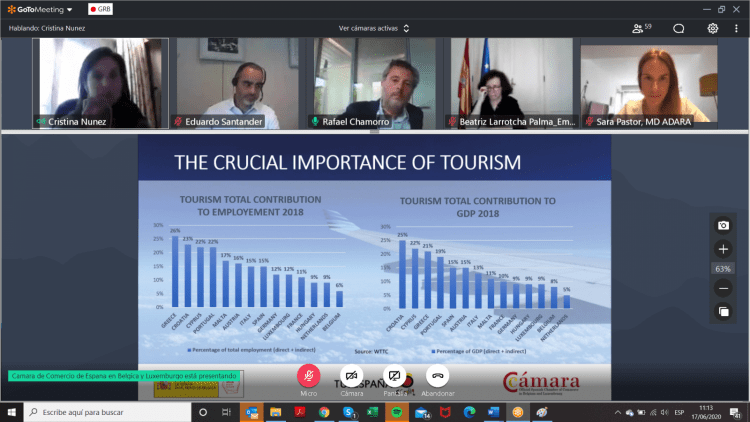Screen dimensions: 750x422
Task: Take a screenshot with the camera icon
Action: [723, 225]
